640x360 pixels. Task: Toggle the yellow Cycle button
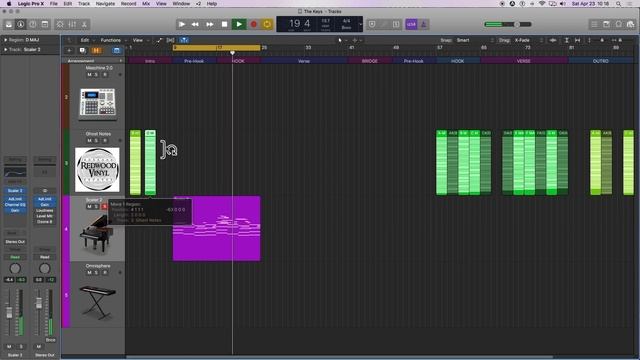(x=267, y=24)
